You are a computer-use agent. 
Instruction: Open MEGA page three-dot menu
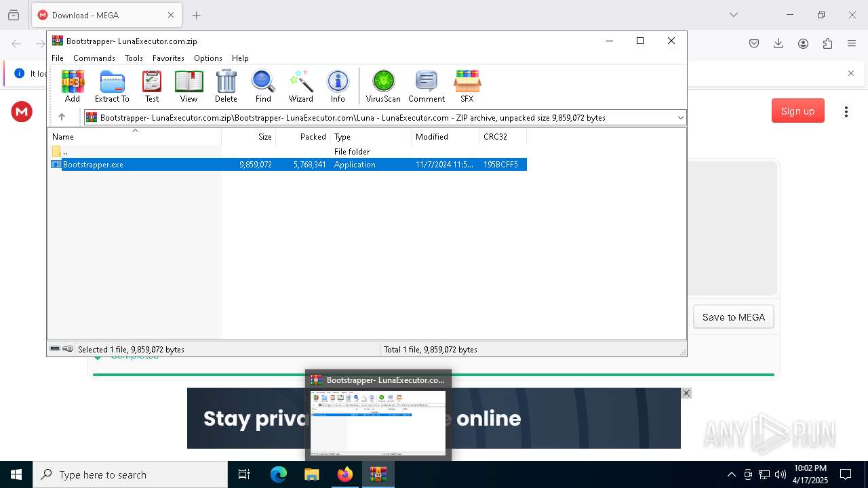pyautogui.click(x=846, y=112)
